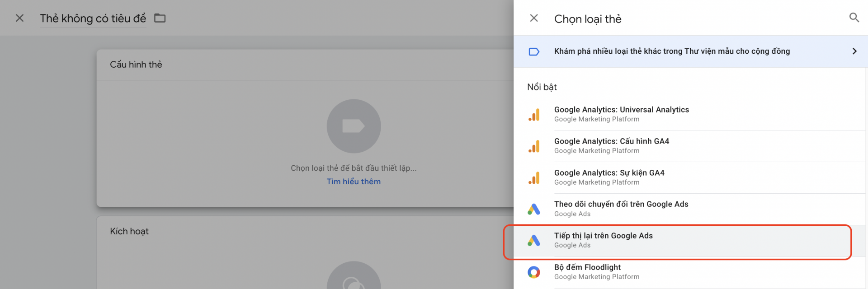Close the Chọn loại thẻ panel
The height and width of the screenshot is (289, 868).
click(x=534, y=18)
